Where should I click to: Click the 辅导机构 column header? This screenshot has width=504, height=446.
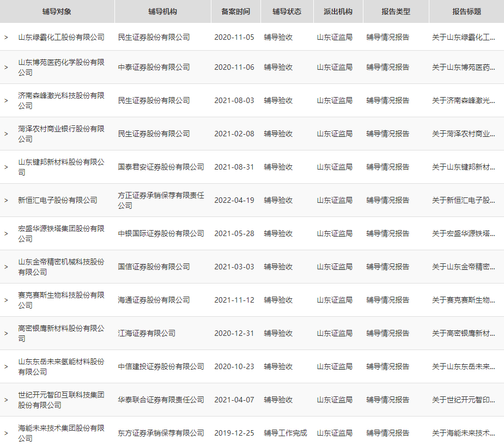click(163, 11)
